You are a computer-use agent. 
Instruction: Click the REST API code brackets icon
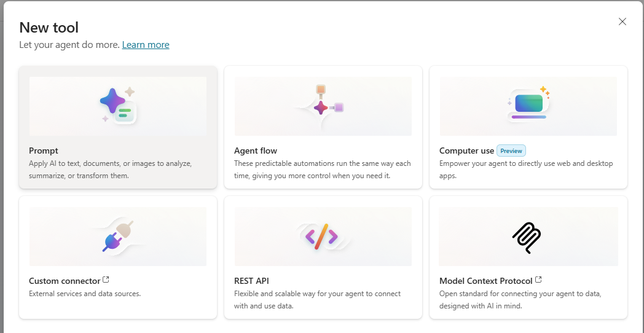pyautogui.click(x=322, y=236)
